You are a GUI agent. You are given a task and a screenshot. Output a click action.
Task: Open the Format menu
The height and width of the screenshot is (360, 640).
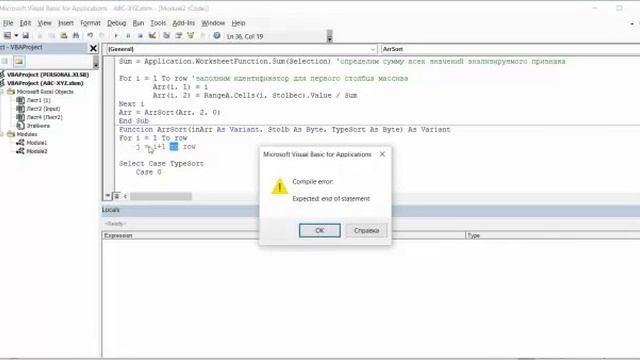[90, 23]
